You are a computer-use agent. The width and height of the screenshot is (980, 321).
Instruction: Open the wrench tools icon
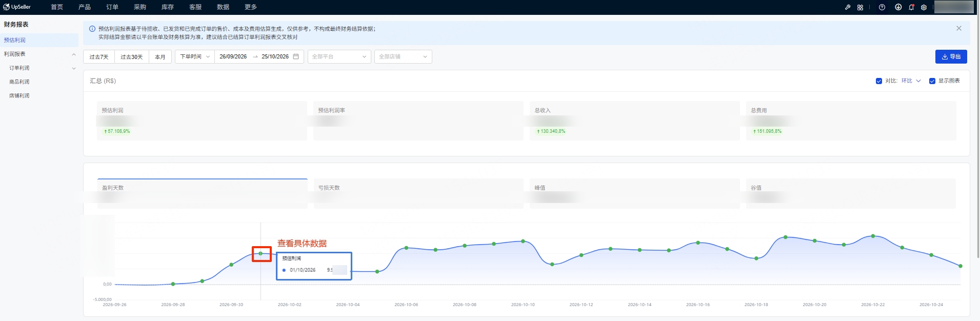pos(848,7)
